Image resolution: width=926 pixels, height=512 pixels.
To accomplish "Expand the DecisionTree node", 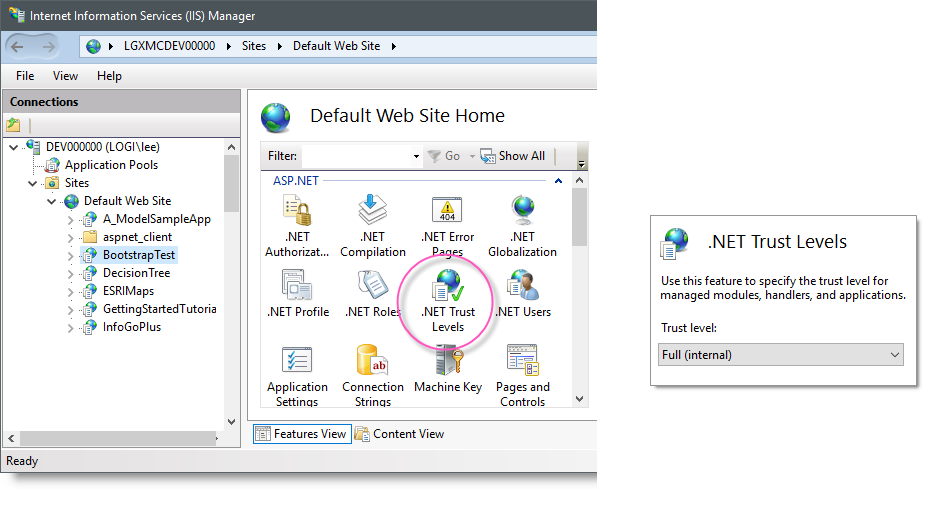I will [70, 274].
